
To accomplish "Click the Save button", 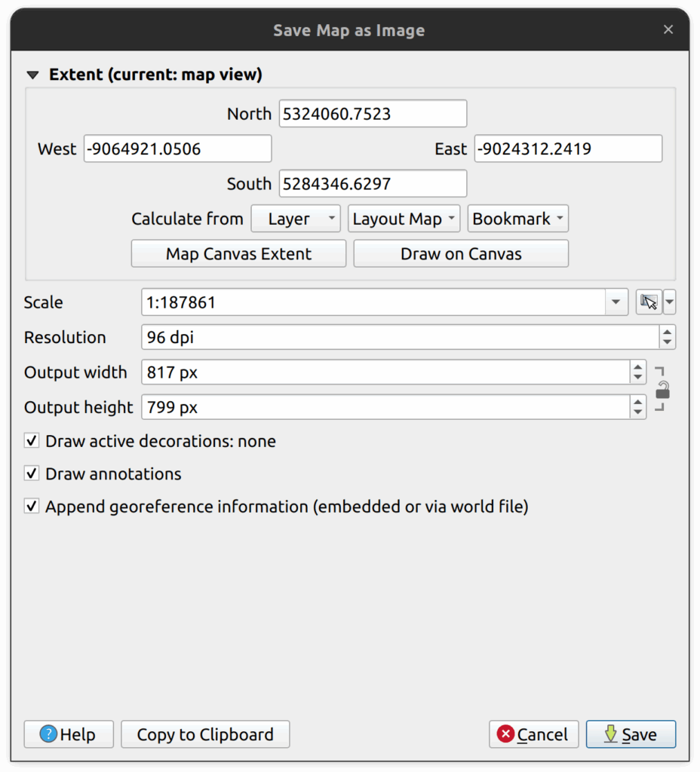I will 631,734.
